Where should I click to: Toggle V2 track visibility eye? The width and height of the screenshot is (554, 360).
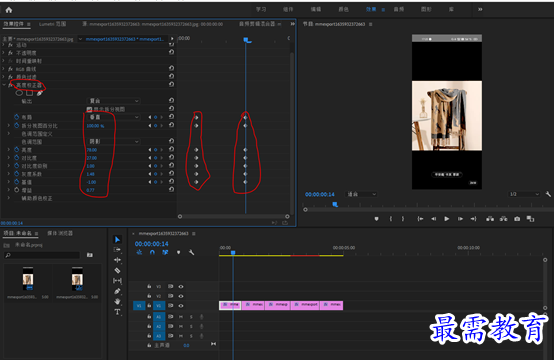point(181,296)
